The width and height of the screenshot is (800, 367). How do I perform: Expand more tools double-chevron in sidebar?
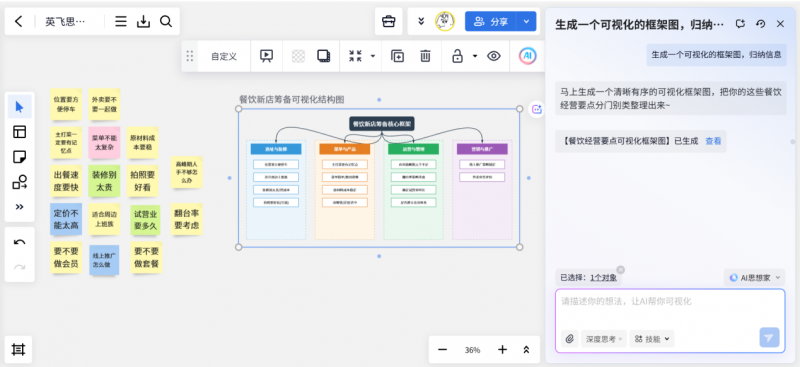[19, 207]
